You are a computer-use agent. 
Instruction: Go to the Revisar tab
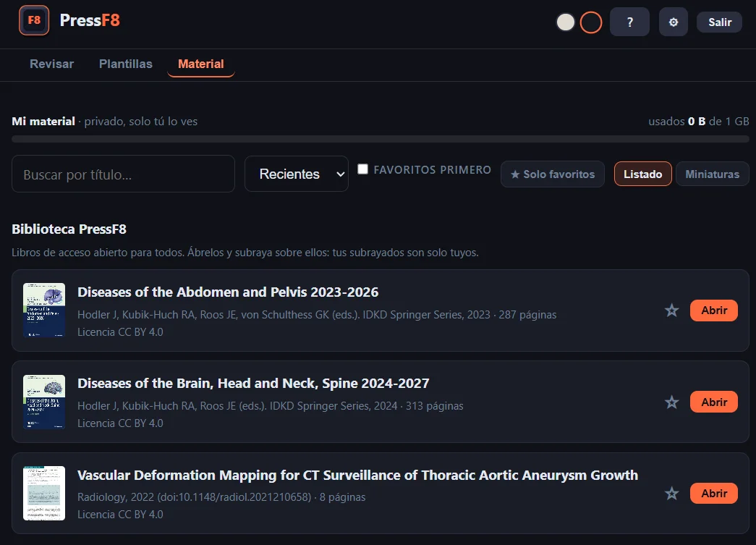click(51, 64)
